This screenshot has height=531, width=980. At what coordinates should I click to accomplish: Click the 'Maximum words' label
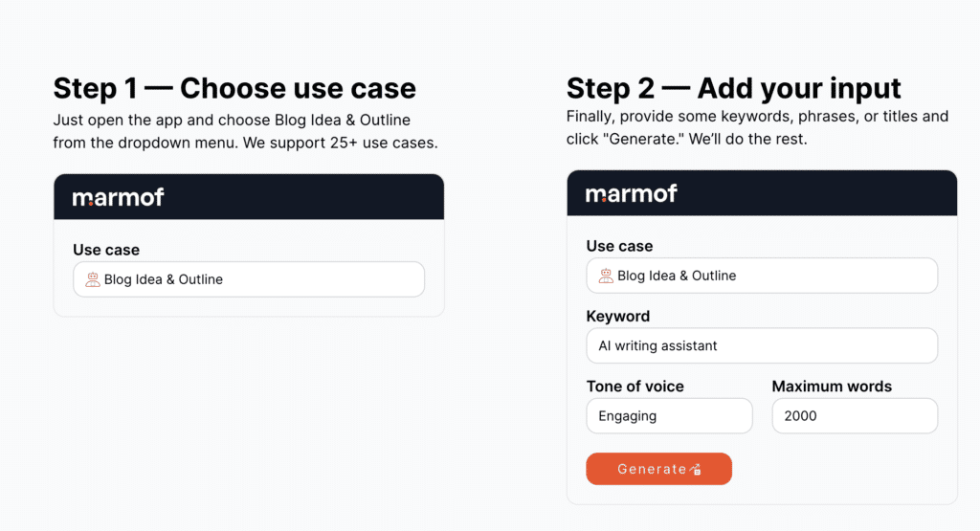click(x=832, y=387)
